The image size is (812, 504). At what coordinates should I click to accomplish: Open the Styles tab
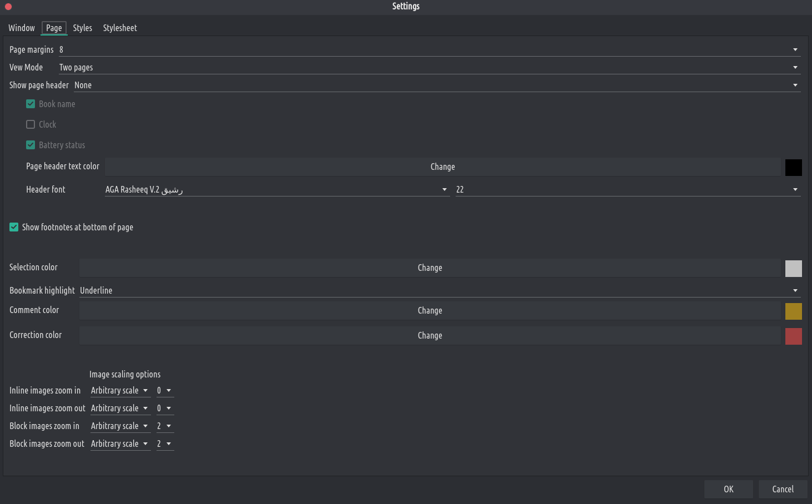pyautogui.click(x=82, y=28)
